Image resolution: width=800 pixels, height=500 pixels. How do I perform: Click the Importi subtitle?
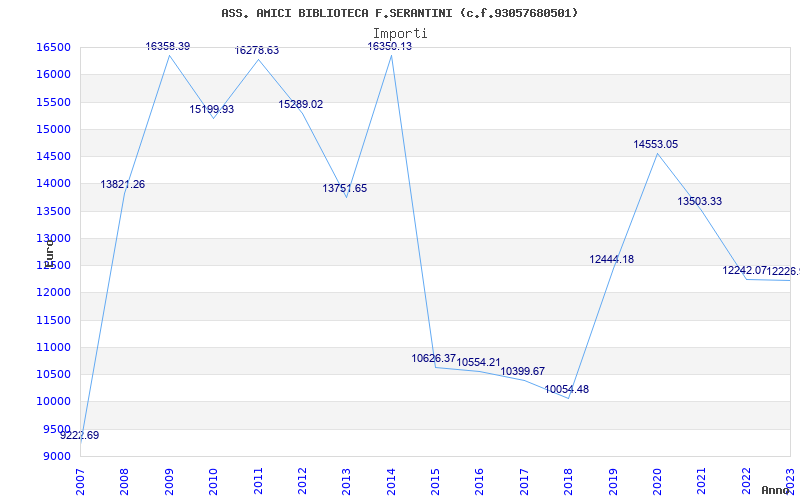[x=400, y=34]
